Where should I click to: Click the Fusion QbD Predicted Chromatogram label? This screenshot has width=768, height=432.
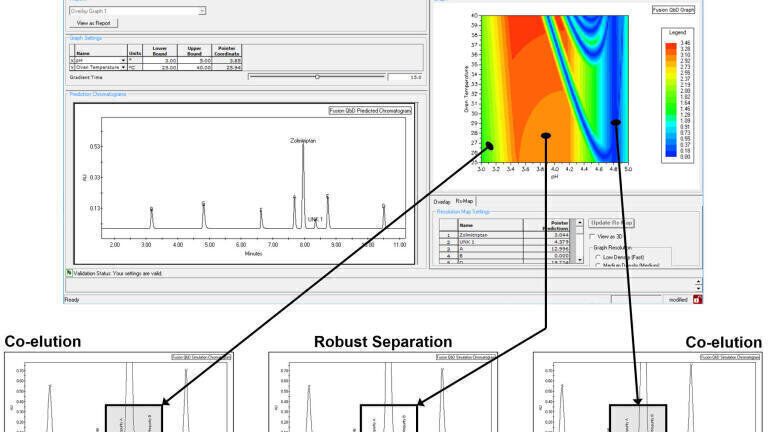coord(370,111)
